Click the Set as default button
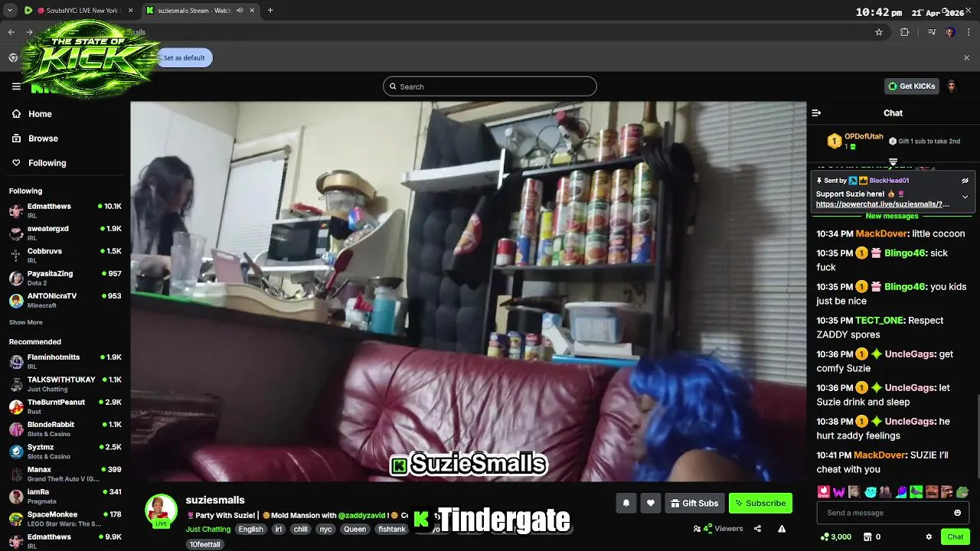980x551 pixels. tap(185, 57)
